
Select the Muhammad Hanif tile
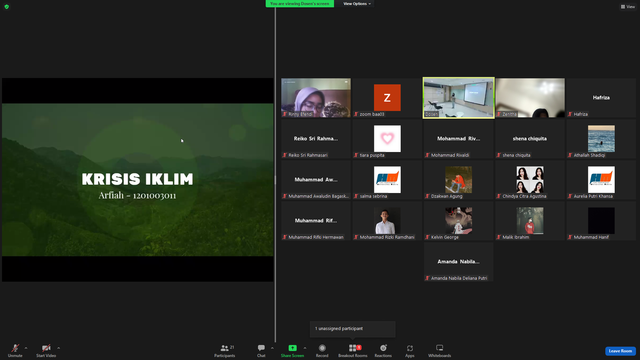coord(601,221)
